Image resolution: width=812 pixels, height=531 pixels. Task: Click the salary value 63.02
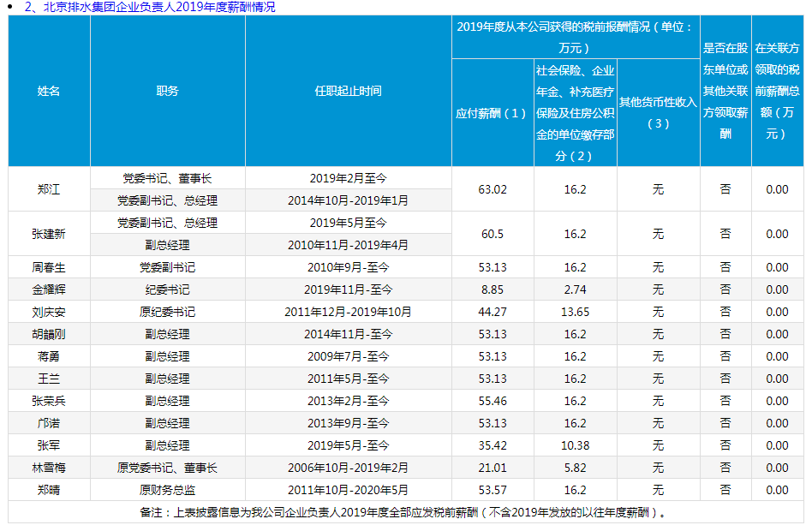point(493,189)
